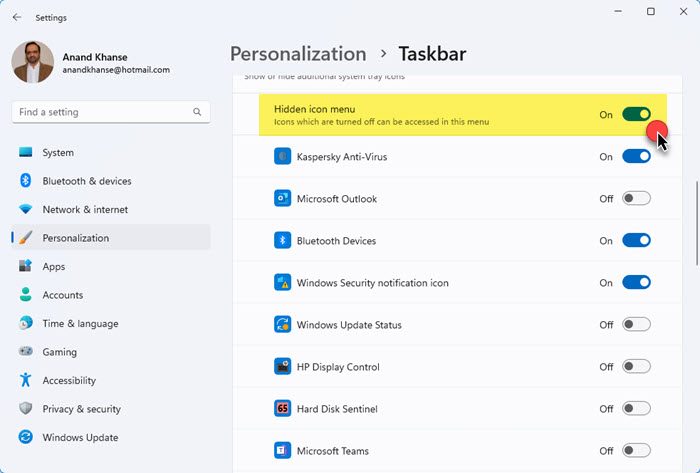Disable Bluetooth Devices tray icon toggle
The height and width of the screenshot is (473, 700).
[636, 241]
